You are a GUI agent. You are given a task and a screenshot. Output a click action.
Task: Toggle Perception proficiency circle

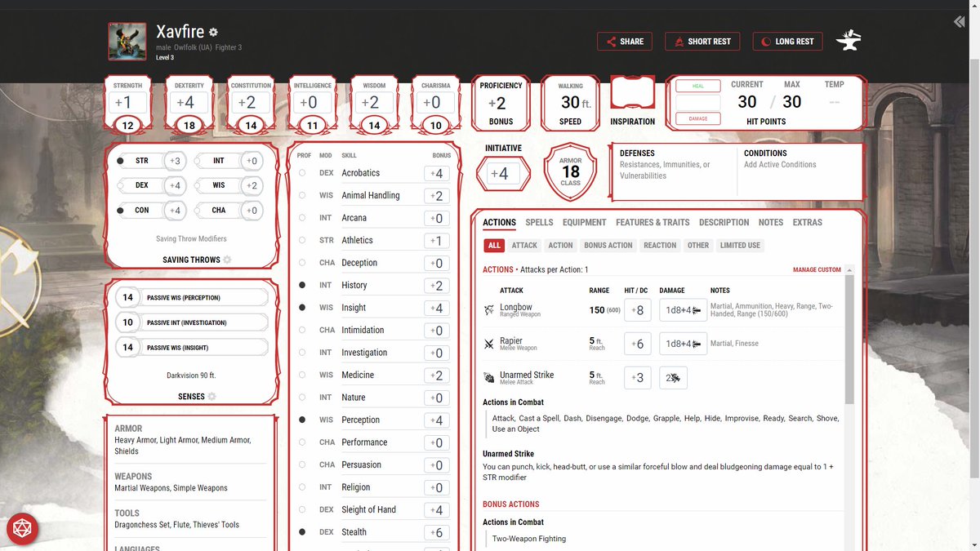pos(302,420)
